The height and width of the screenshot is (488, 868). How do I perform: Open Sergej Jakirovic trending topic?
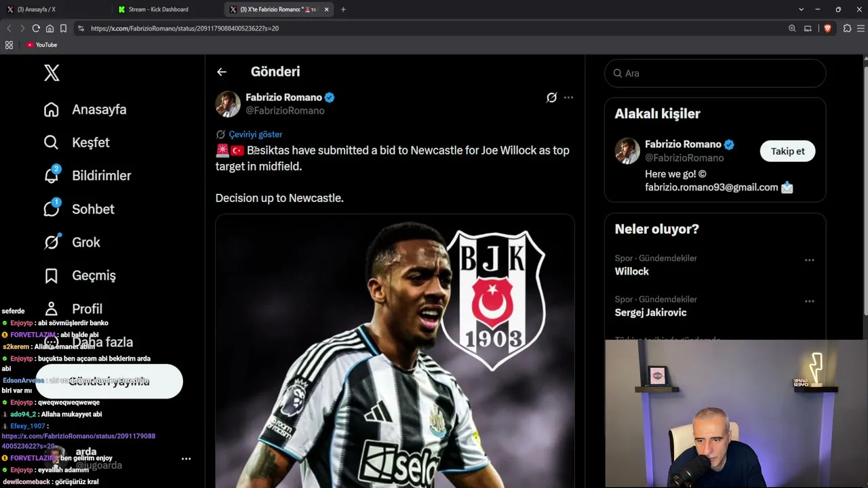coord(651,312)
